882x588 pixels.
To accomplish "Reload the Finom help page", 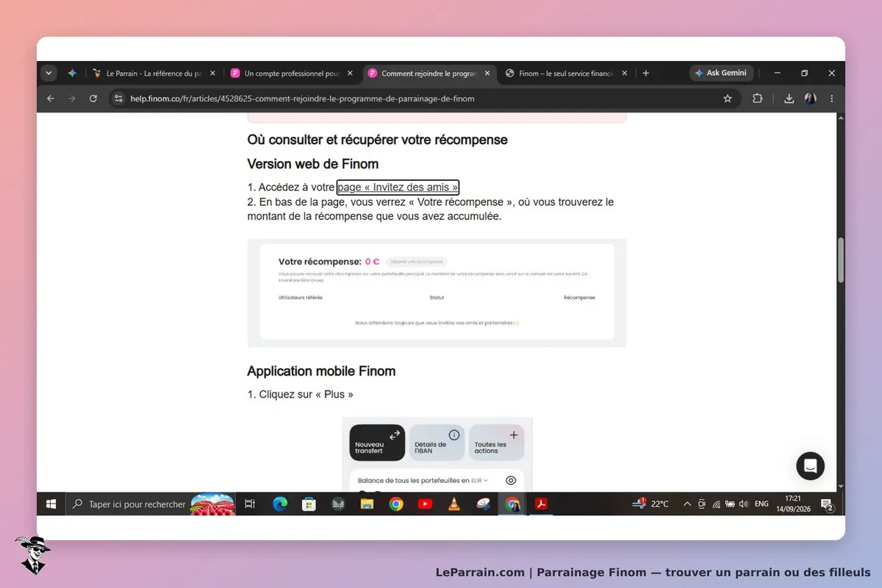I will 93,98.
